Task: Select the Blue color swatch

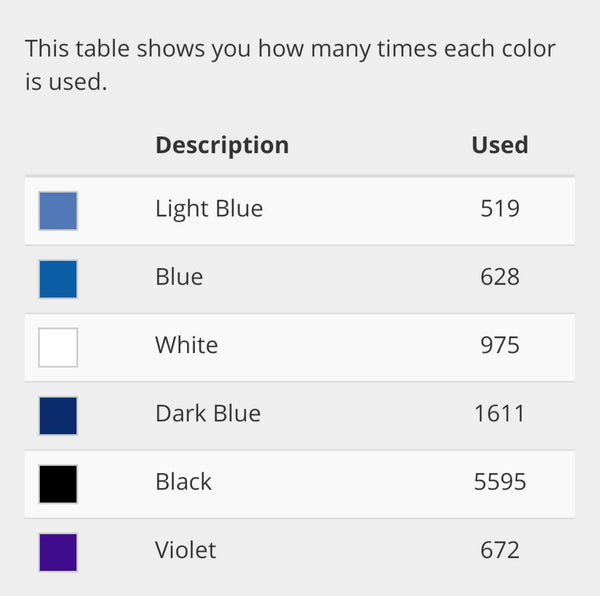Action: pos(58,279)
